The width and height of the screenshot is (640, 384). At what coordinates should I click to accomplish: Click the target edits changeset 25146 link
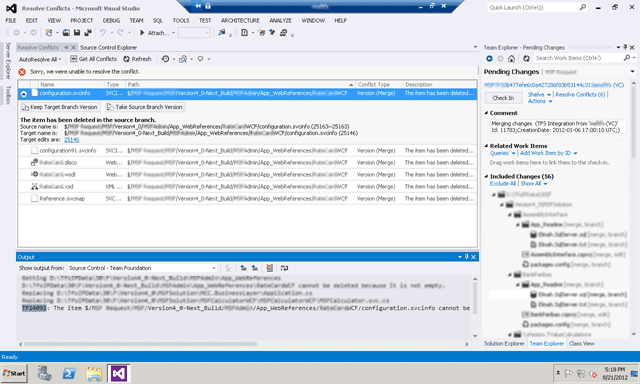coord(71,140)
